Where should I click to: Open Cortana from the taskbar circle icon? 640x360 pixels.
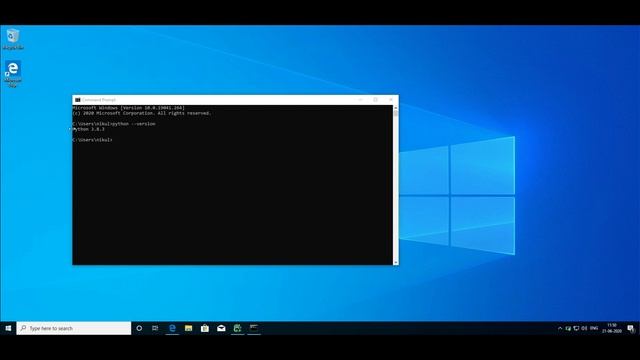click(139, 328)
